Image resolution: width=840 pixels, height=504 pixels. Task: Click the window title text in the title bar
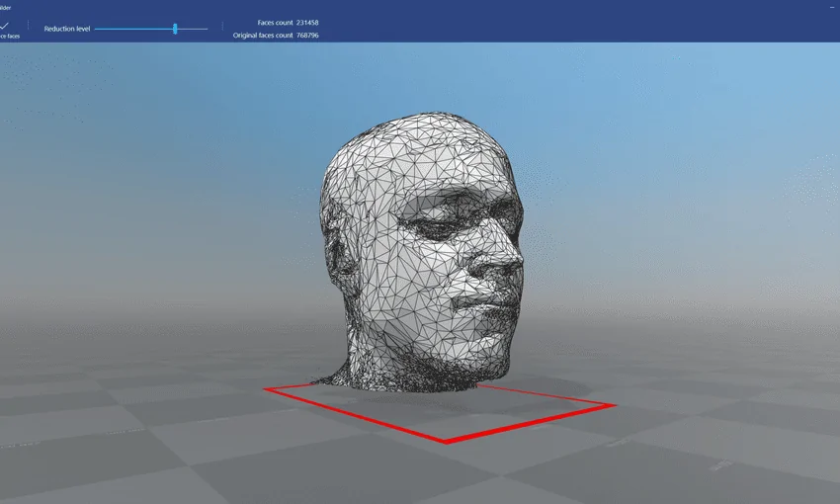5,6
